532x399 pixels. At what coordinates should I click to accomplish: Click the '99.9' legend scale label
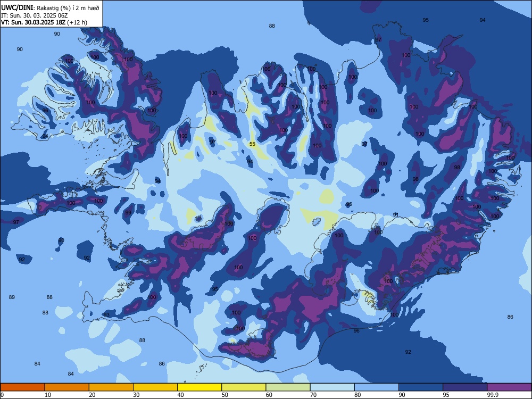(x=492, y=395)
